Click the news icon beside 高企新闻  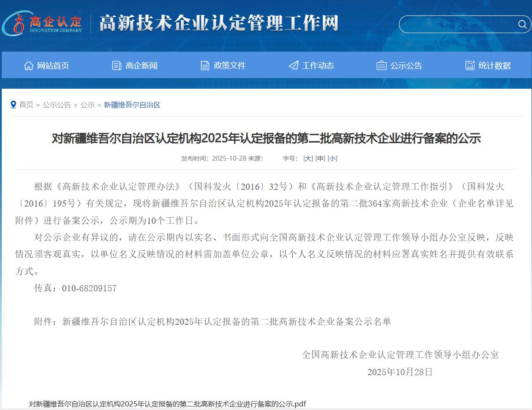(x=117, y=66)
